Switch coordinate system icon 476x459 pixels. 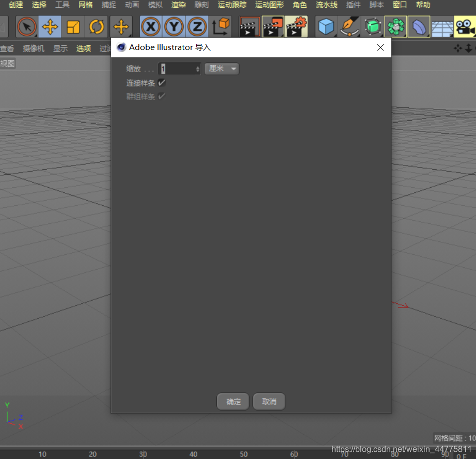pos(220,27)
